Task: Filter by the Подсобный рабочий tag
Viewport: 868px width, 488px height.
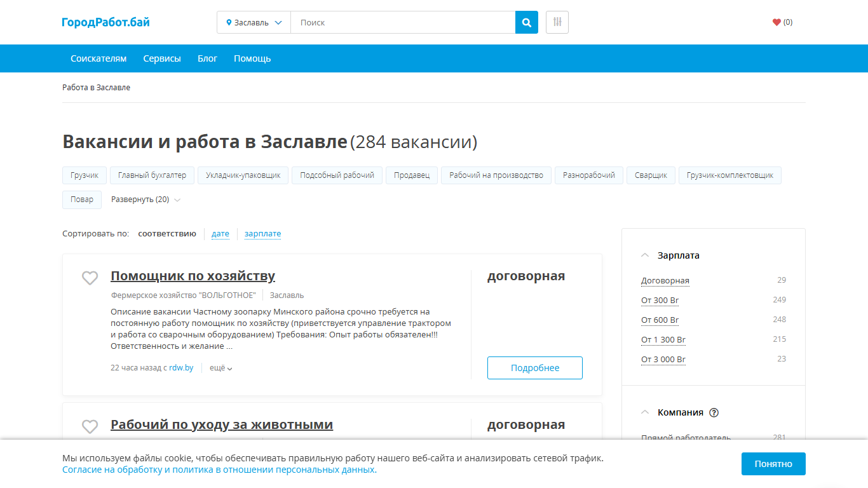Action: click(337, 175)
